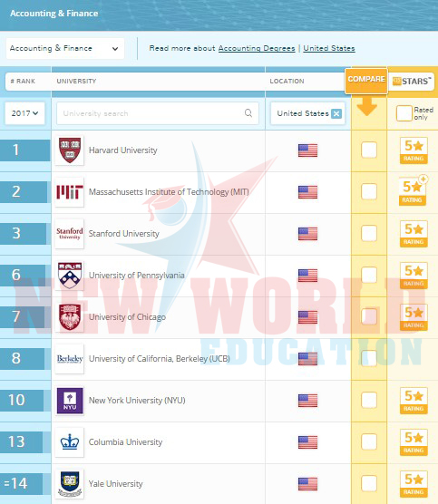Open Stanford University name link
Screen dimensions: 438x504
click(x=124, y=234)
